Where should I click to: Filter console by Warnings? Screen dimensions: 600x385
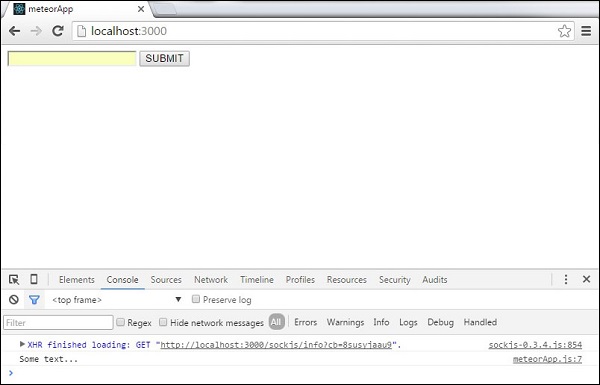[345, 322]
